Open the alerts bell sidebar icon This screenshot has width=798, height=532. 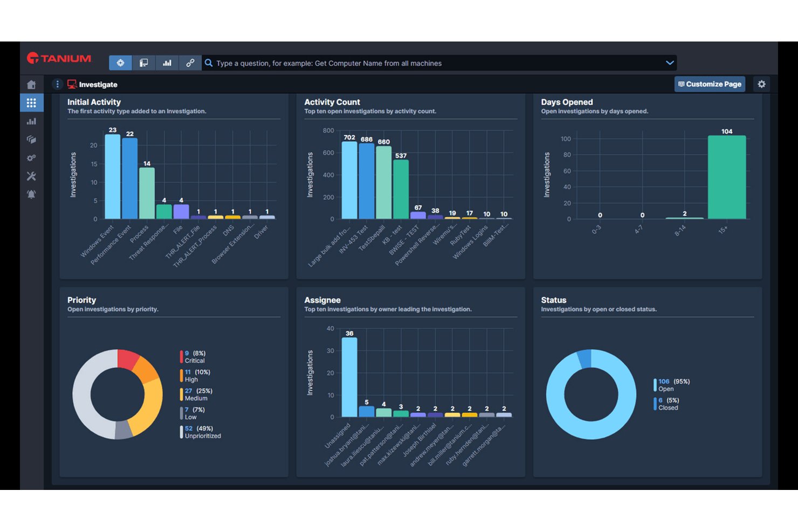point(31,194)
